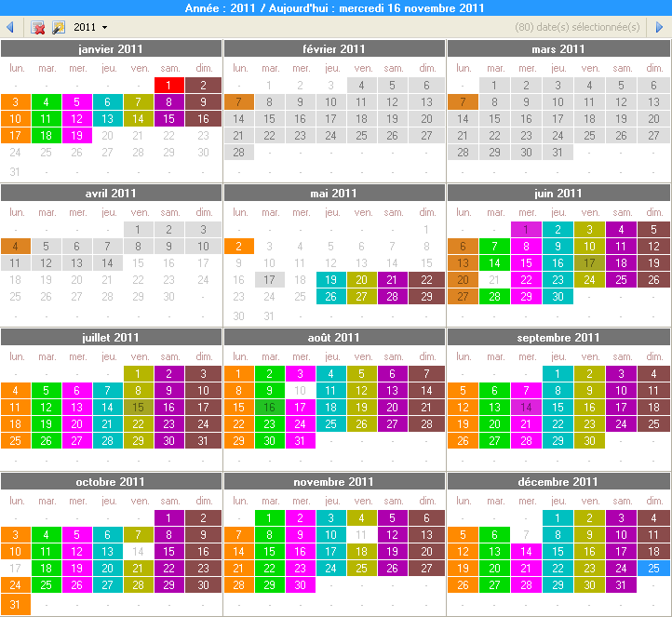Select the grey 14 avril 2011 cell

[108, 263]
